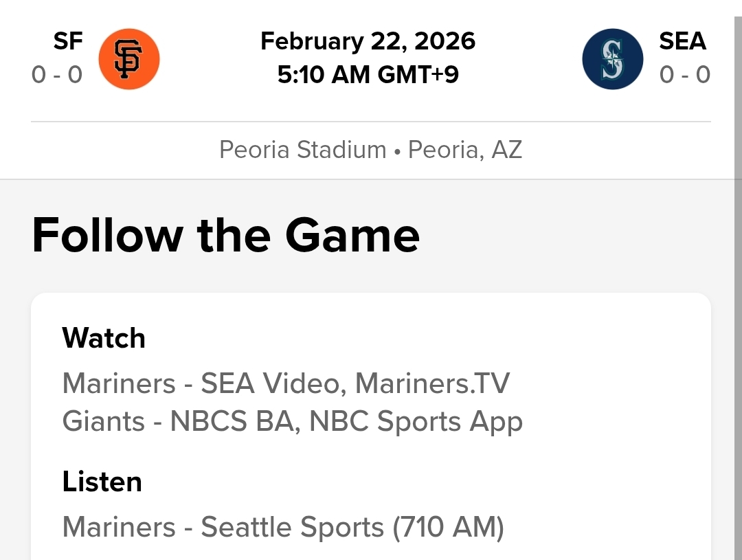Click the Peoria, AZ location text
This screenshot has height=560, width=742.
point(465,150)
